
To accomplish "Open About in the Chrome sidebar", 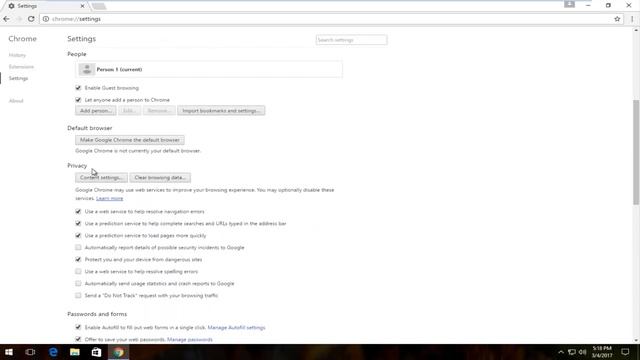I will [16, 101].
